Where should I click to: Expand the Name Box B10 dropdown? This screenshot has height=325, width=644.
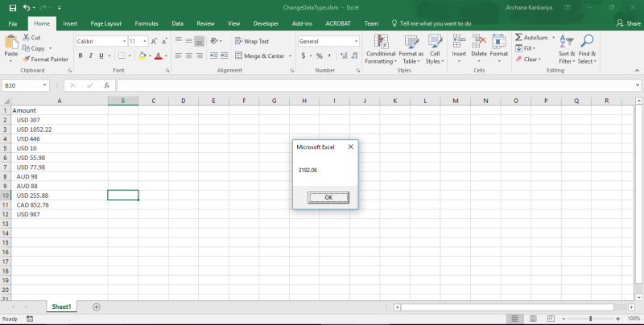coord(44,85)
